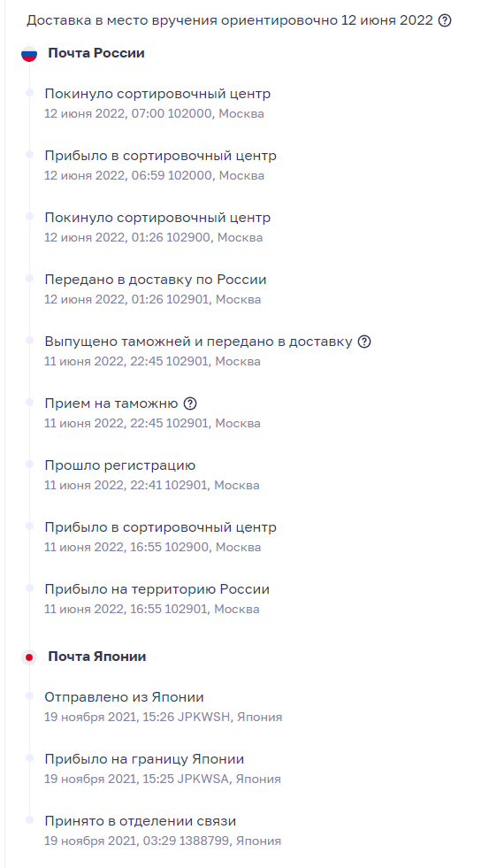Click timeline dot for "Прошло регистрацию"
Viewport: 489px width, 868px height.
pos(29,464)
